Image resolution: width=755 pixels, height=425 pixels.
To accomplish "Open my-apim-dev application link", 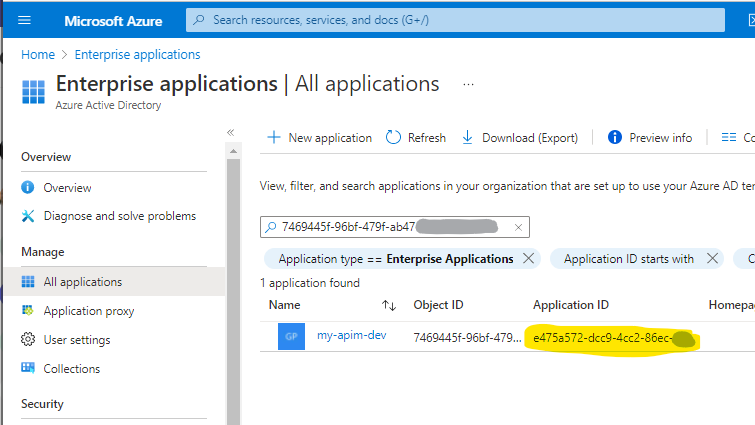I will 351,335.
